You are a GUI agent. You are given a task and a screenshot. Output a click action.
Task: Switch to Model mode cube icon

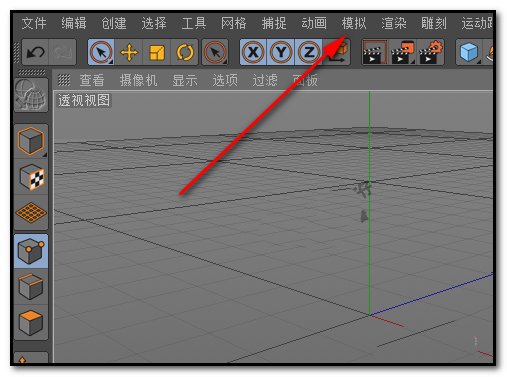(x=31, y=141)
